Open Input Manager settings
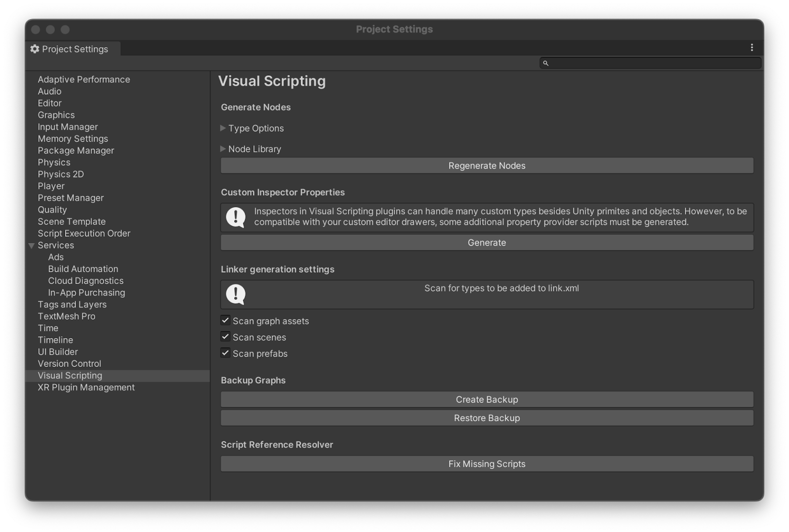Screen dimensions: 789x532 click(x=68, y=127)
